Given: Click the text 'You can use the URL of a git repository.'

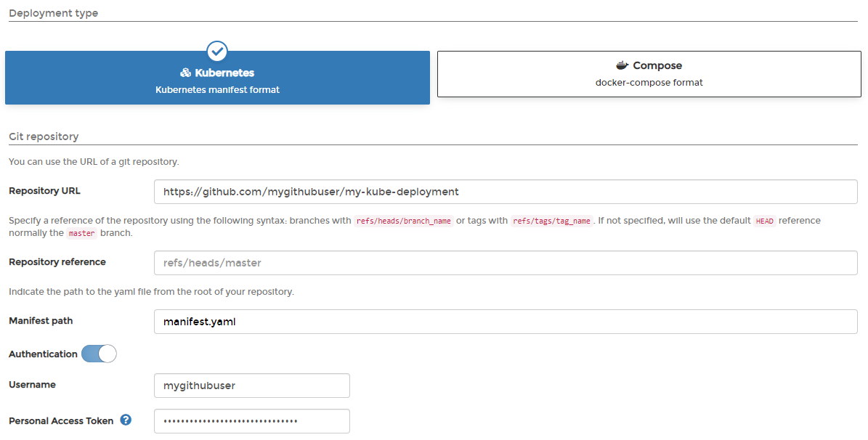Looking at the screenshot, I should coord(94,162).
